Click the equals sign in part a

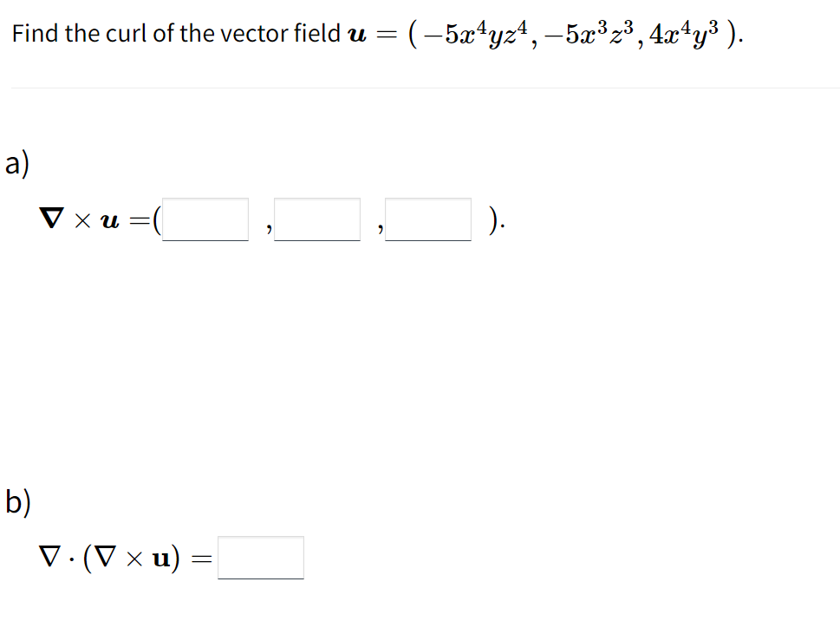pyautogui.click(x=139, y=219)
